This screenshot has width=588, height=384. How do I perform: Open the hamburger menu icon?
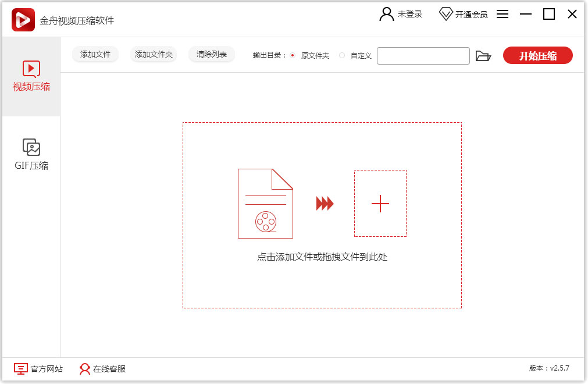(503, 15)
